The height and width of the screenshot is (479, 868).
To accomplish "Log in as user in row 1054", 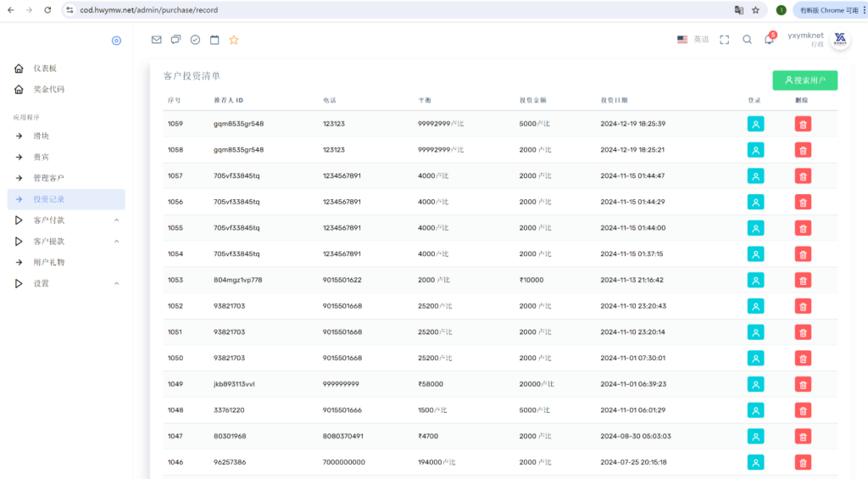I will coord(755,254).
